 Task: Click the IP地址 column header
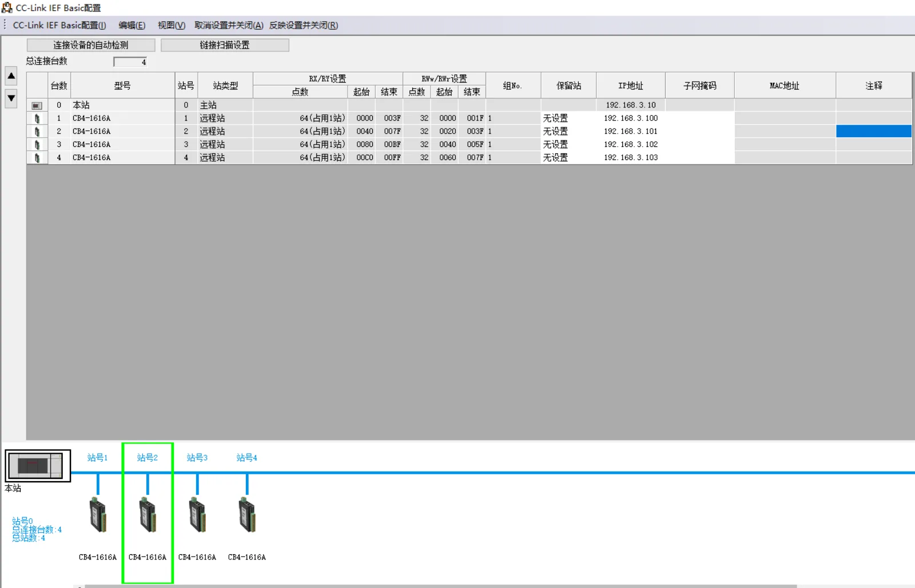click(x=631, y=86)
